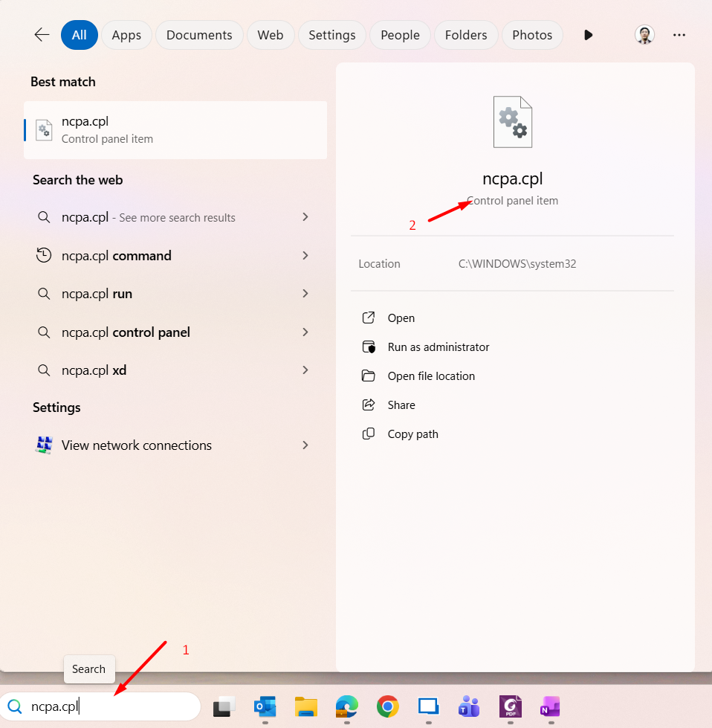Click the back arrow in search panel
Screen dimensions: 712x728
(x=42, y=35)
